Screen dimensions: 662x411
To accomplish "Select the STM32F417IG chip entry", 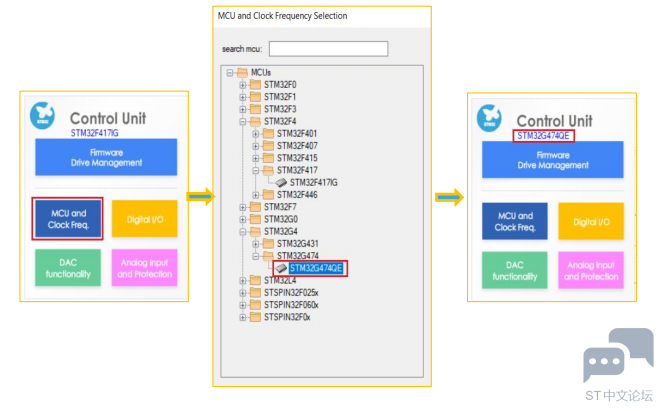I will click(313, 182).
